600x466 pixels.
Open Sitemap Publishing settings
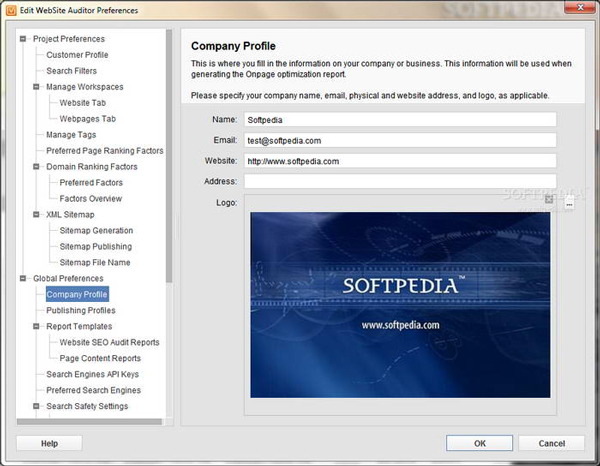(x=96, y=247)
